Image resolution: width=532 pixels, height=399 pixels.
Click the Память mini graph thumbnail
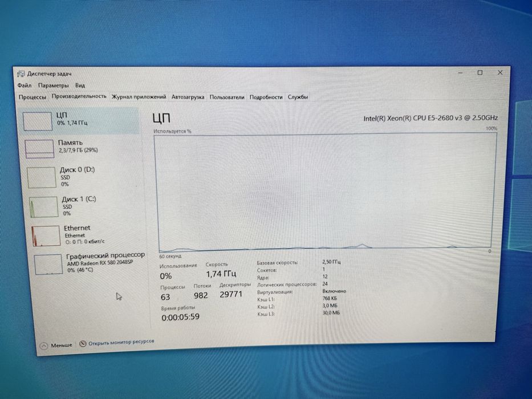pyautogui.click(x=39, y=149)
